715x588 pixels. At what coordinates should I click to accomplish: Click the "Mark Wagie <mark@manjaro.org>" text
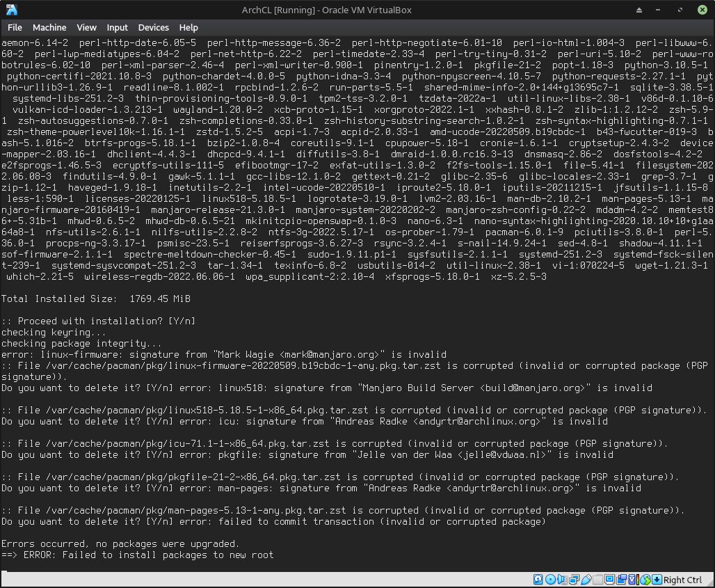[x=298, y=354]
